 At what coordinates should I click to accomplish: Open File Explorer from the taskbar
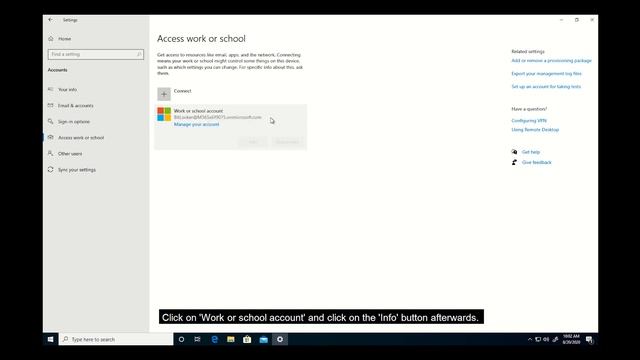click(x=231, y=339)
